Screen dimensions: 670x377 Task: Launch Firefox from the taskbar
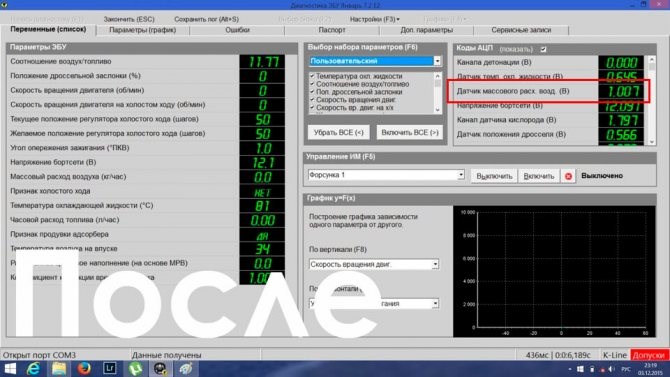84,368
